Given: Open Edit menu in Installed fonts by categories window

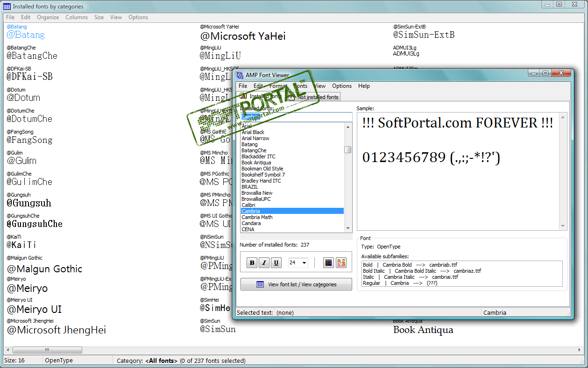Looking at the screenshot, I should (26, 17).
